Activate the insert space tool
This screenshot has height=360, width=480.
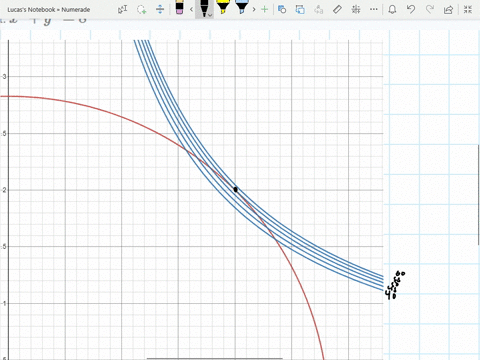point(160,9)
